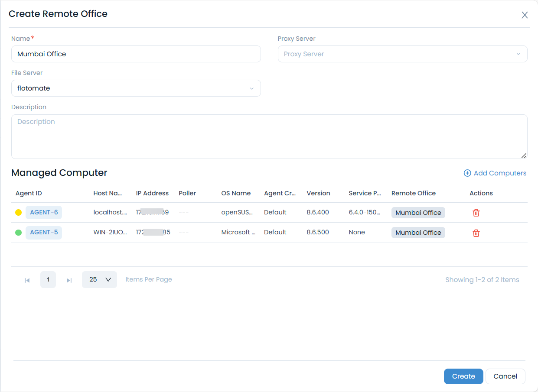The image size is (538, 392).
Task: Cancel the remote office creation
Action: (x=505, y=376)
